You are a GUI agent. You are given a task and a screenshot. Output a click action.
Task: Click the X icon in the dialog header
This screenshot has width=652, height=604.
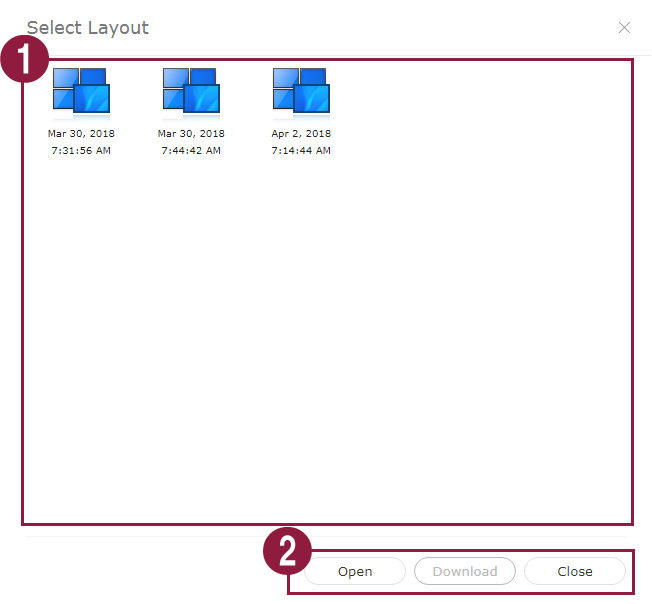tap(624, 28)
